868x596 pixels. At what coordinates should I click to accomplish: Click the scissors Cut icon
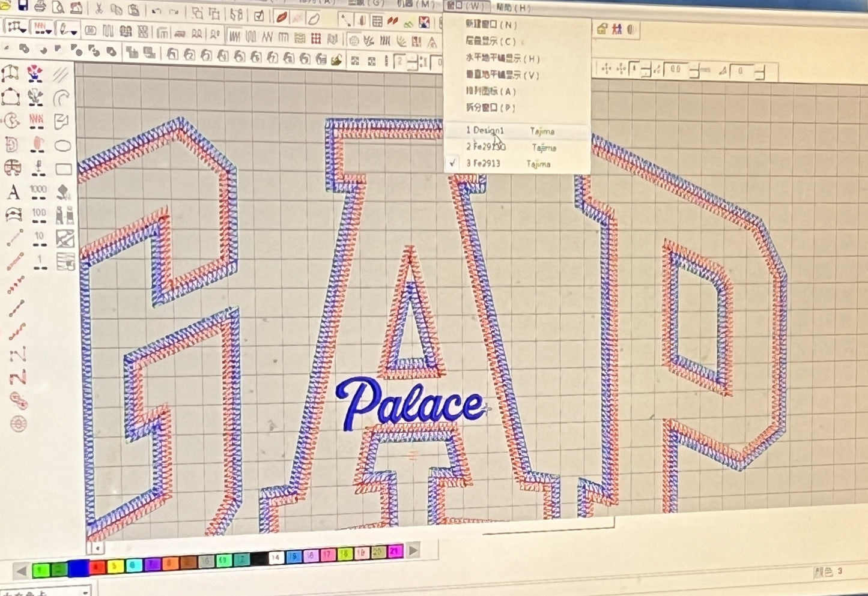pyautogui.click(x=99, y=9)
